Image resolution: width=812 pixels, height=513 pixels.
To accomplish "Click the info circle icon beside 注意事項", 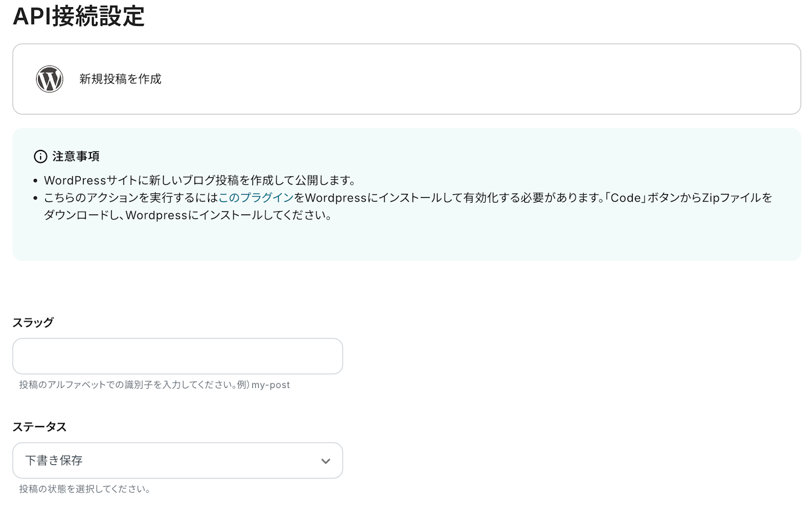I will [x=41, y=156].
